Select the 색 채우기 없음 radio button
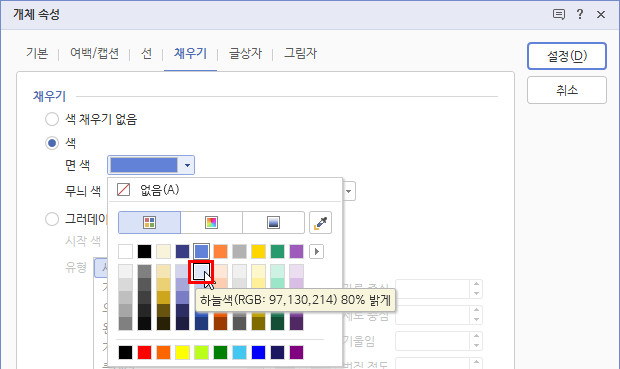The height and width of the screenshot is (369, 620). 52,119
